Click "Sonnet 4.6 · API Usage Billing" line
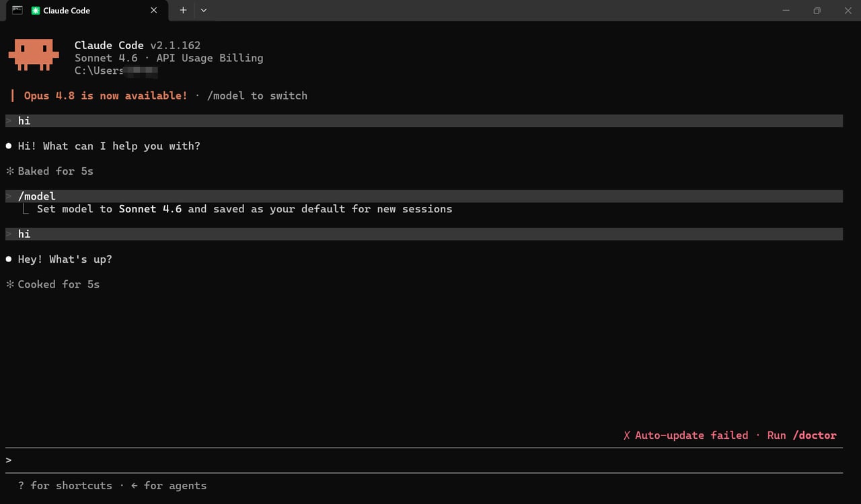 169,58
